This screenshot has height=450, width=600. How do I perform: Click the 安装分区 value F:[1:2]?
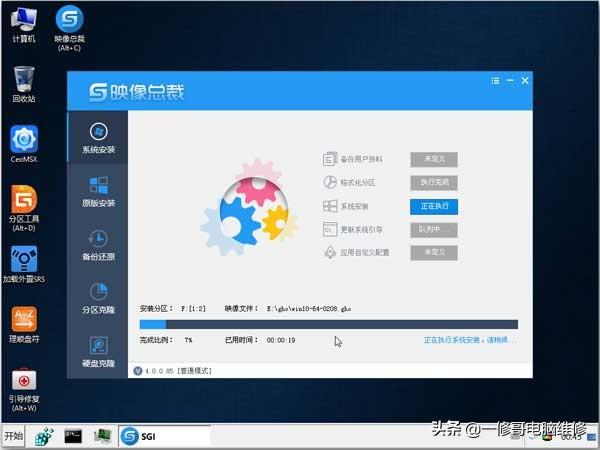[193, 309]
